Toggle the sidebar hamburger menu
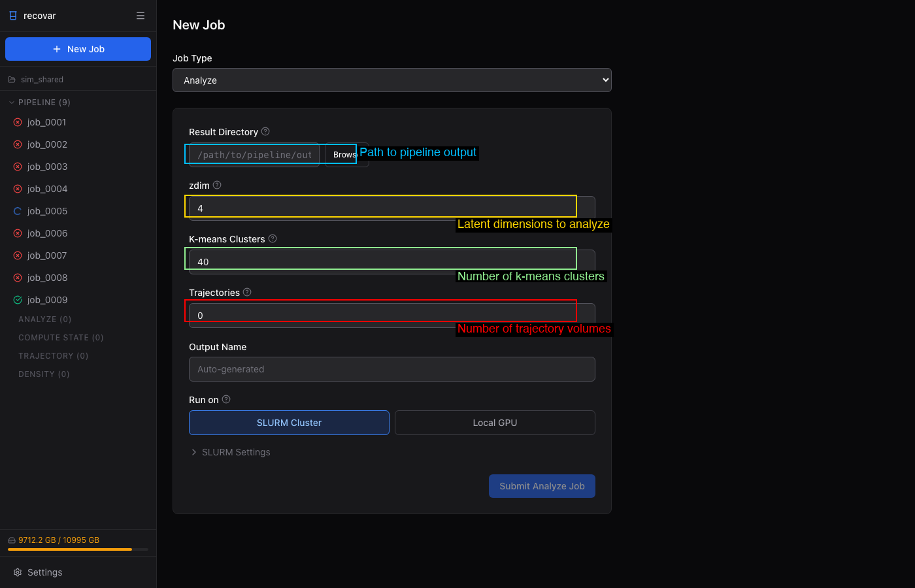915x588 pixels. (141, 16)
